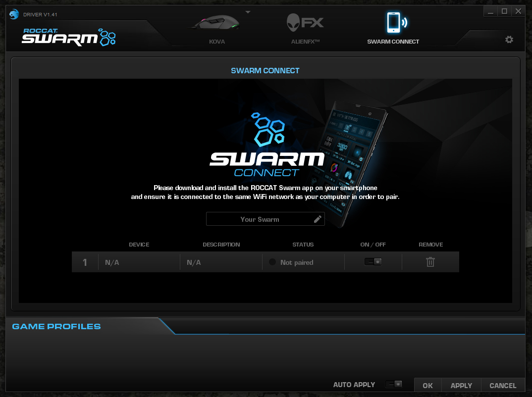Click the Apply button
The height and width of the screenshot is (397, 532).
pyautogui.click(x=461, y=386)
